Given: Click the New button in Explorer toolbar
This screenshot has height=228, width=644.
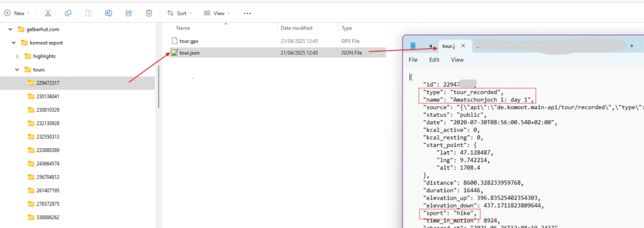Looking at the screenshot, I should (17, 13).
